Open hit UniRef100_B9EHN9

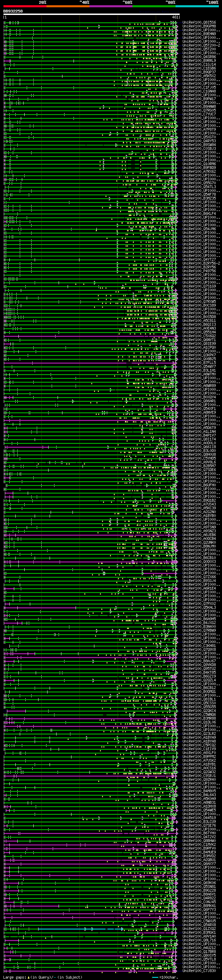pyautogui.click(x=199, y=34)
